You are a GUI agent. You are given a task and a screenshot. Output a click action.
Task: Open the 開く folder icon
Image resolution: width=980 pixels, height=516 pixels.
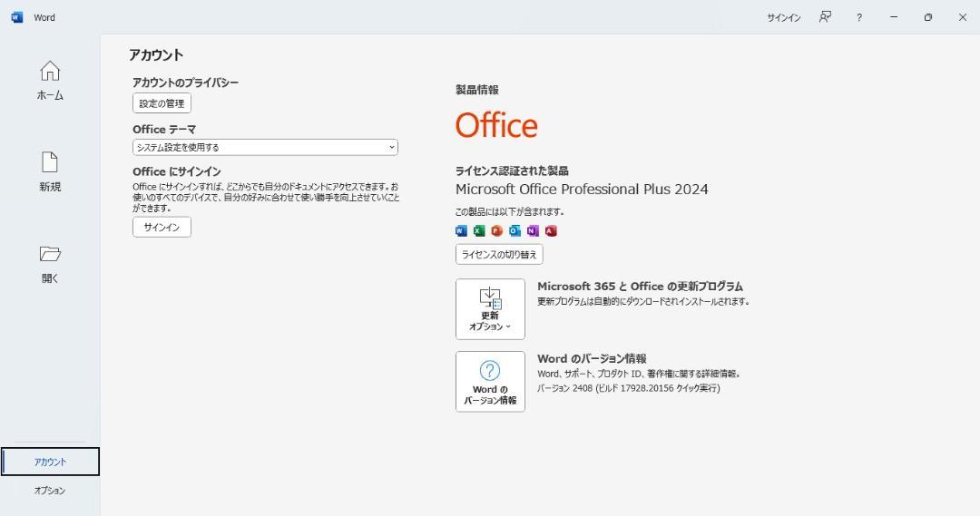point(50,254)
